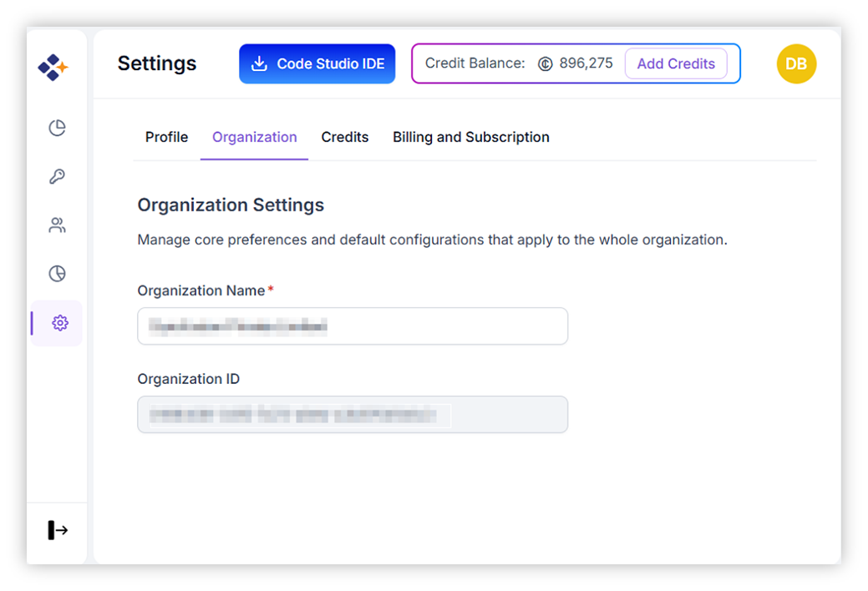
Task: Switch to the Credits tab
Action: (x=344, y=137)
